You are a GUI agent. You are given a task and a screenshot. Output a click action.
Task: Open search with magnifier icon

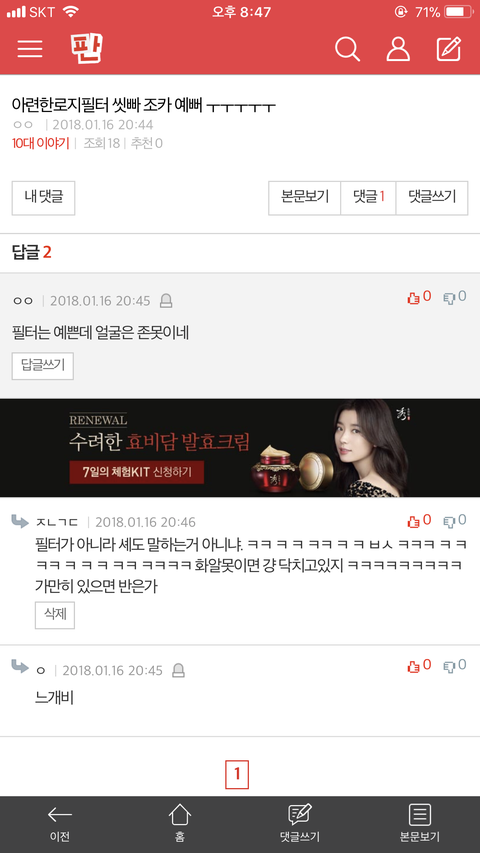pyautogui.click(x=347, y=49)
